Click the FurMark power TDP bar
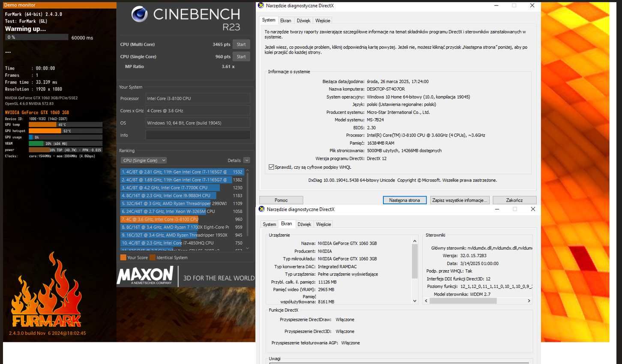The image size is (622, 364). click(x=66, y=150)
